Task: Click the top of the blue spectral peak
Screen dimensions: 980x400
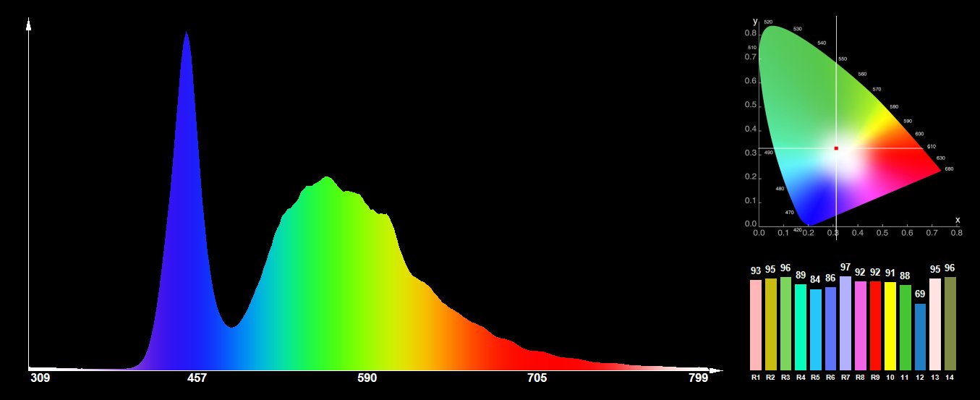Action: pos(186,34)
